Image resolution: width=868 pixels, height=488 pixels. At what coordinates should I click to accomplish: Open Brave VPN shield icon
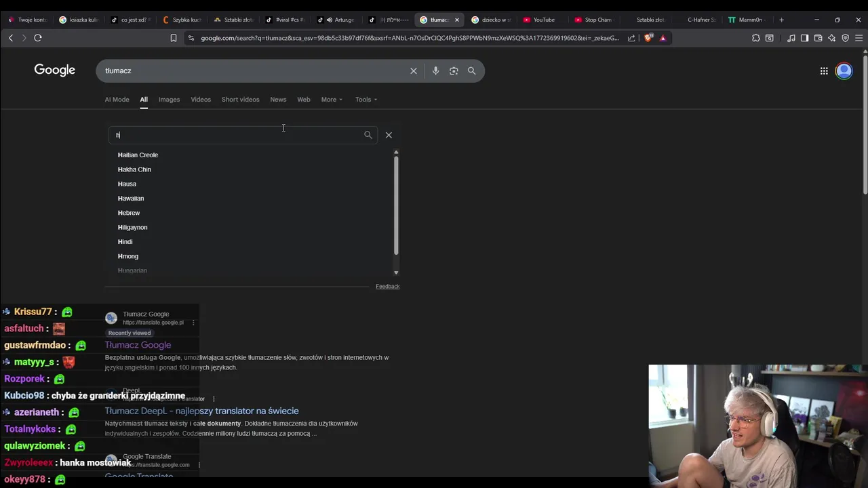point(845,38)
